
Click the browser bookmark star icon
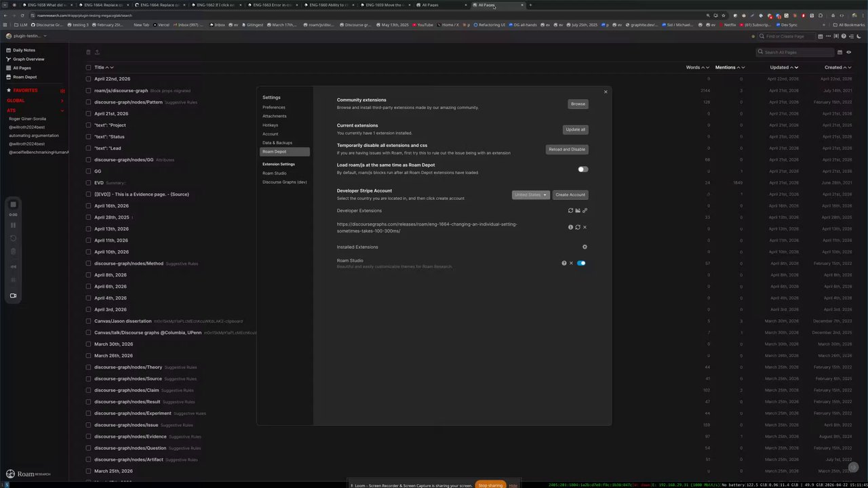point(724,15)
